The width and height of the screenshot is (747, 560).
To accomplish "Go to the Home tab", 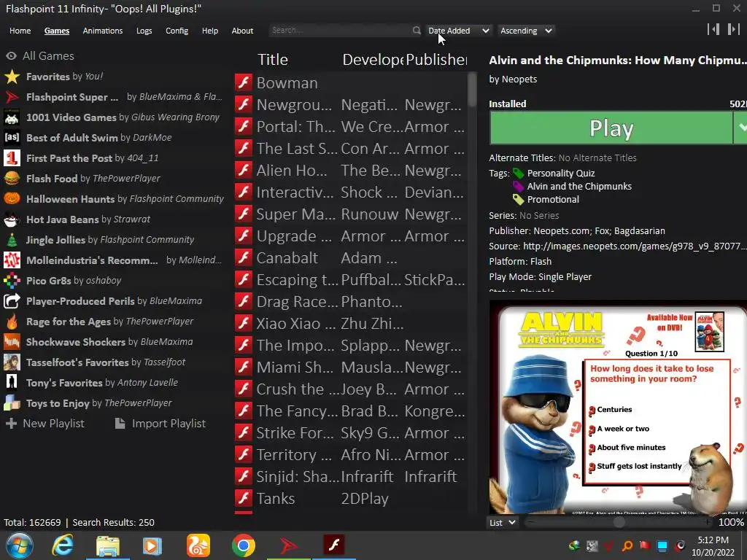I will point(20,31).
